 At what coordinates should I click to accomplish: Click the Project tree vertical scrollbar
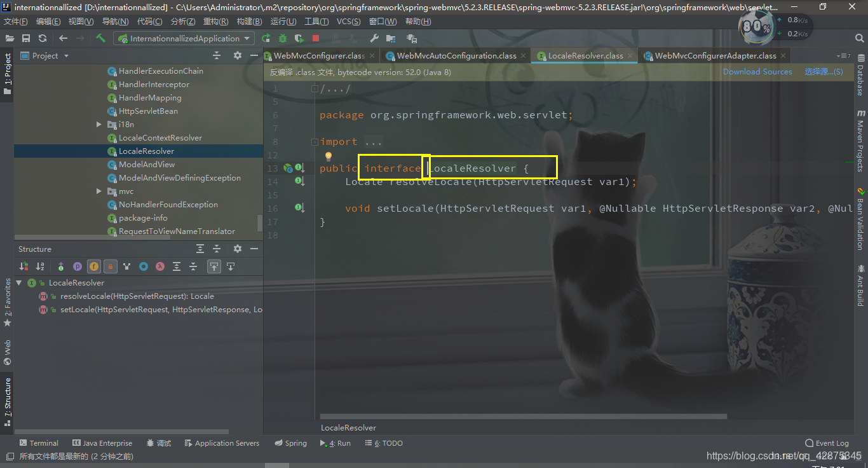coord(259,223)
